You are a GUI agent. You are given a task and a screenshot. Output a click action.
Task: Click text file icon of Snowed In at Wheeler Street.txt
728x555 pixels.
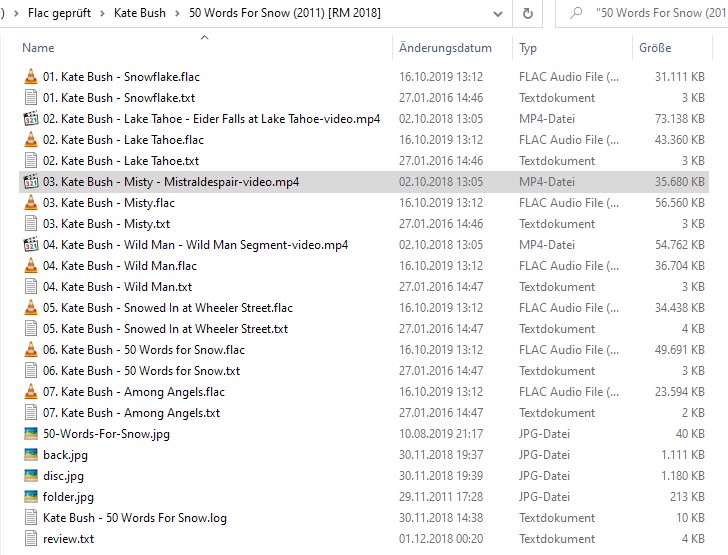pos(31,328)
